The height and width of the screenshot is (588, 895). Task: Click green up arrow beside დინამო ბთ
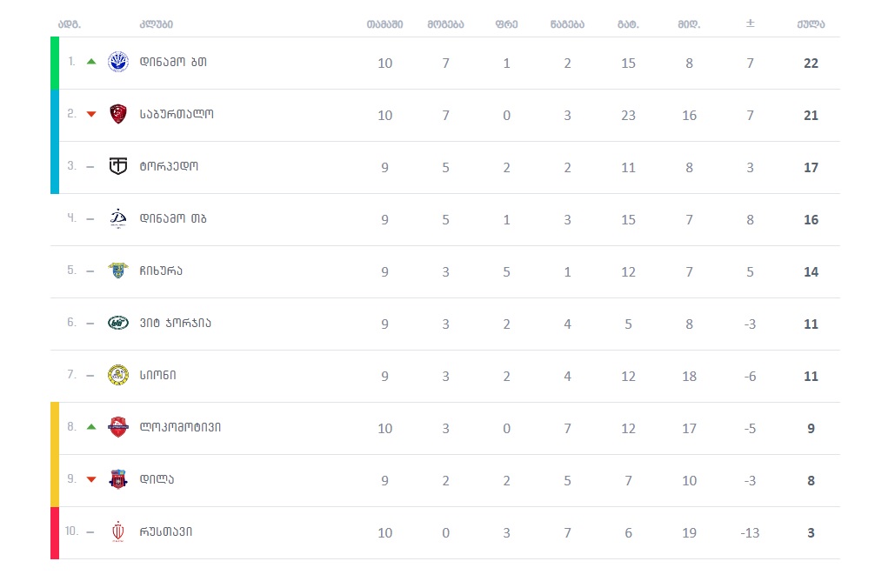coord(91,62)
